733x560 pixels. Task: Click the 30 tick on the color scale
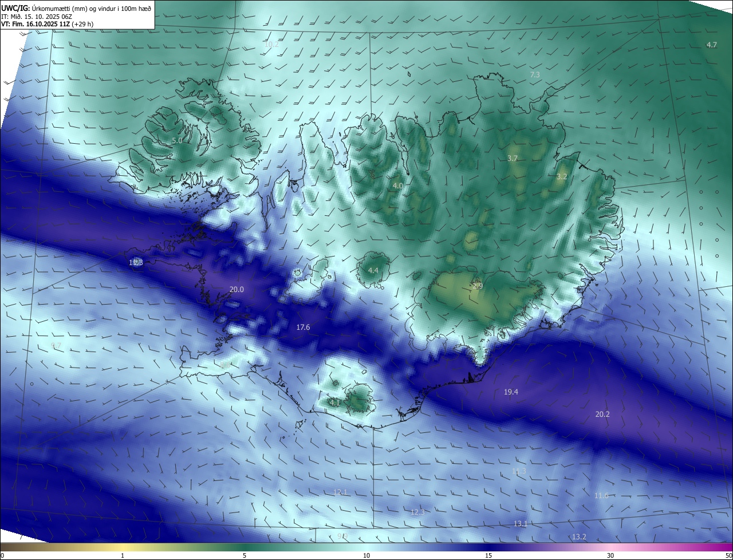[x=610, y=556]
